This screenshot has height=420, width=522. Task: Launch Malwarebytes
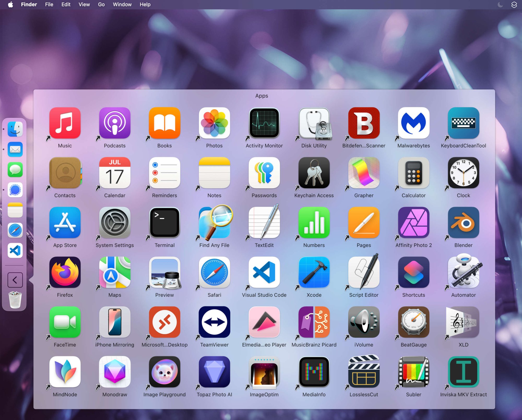point(413,123)
